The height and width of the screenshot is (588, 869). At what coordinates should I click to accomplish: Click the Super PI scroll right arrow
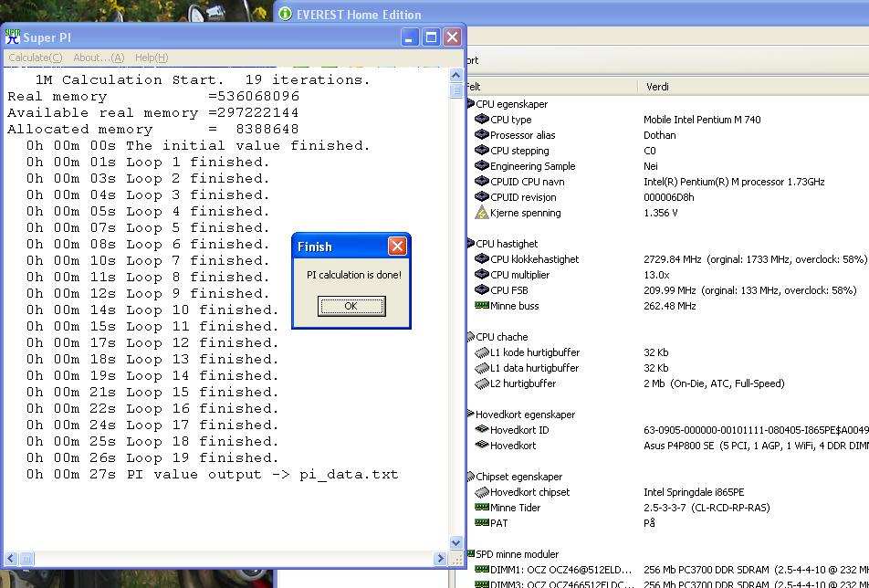coord(440,558)
